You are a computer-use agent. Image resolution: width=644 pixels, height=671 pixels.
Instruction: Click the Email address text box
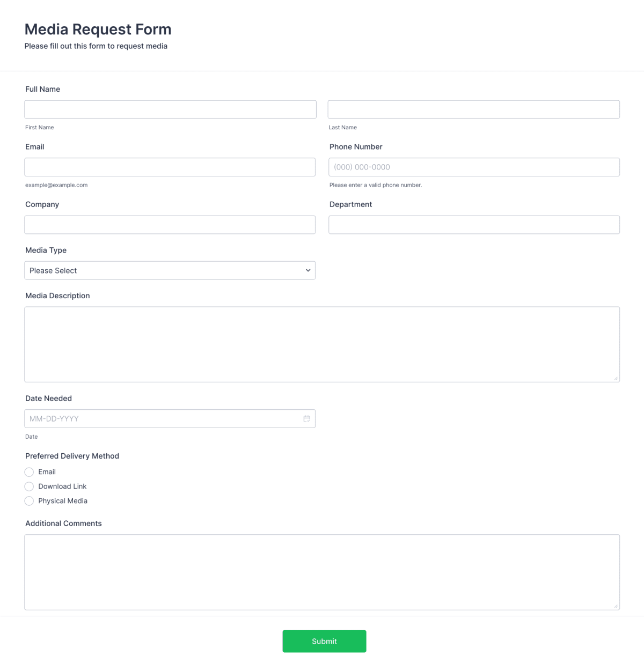point(170,167)
